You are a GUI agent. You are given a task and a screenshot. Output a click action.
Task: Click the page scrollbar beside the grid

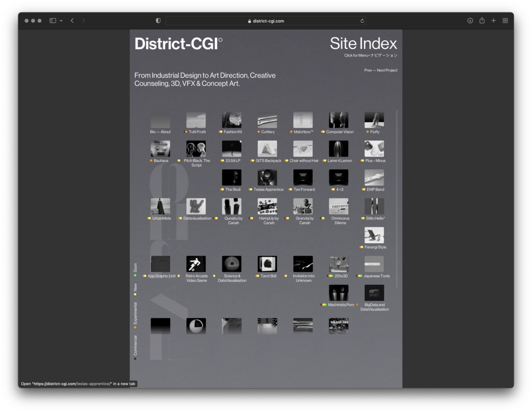[396, 199]
